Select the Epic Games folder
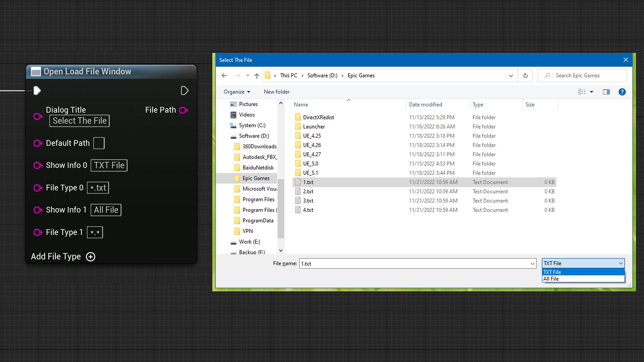This screenshot has width=644, height=362. 256,178
